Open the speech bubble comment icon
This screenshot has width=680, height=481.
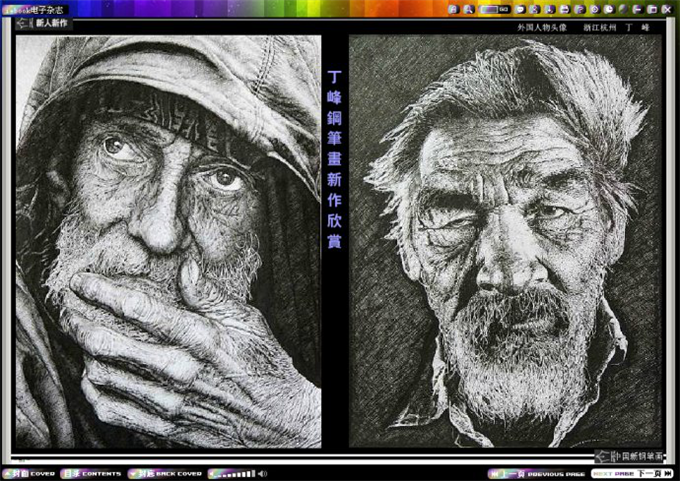(x=520, y=9)
